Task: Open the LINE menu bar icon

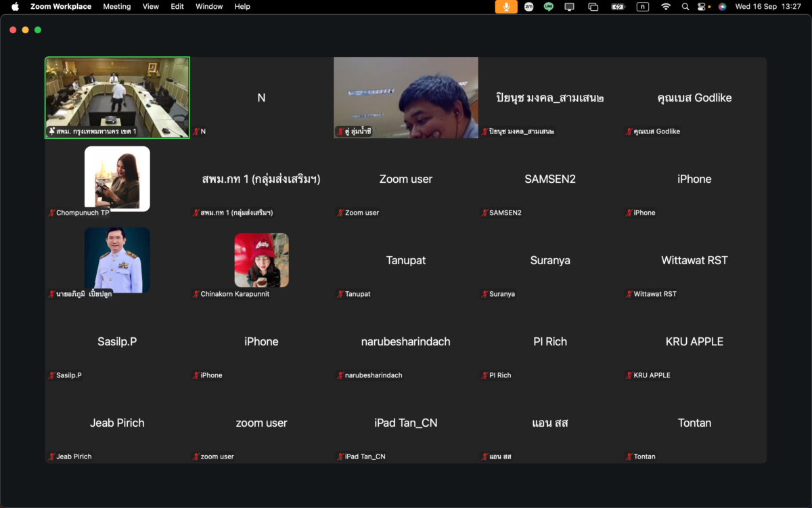Action: point(549,7)
